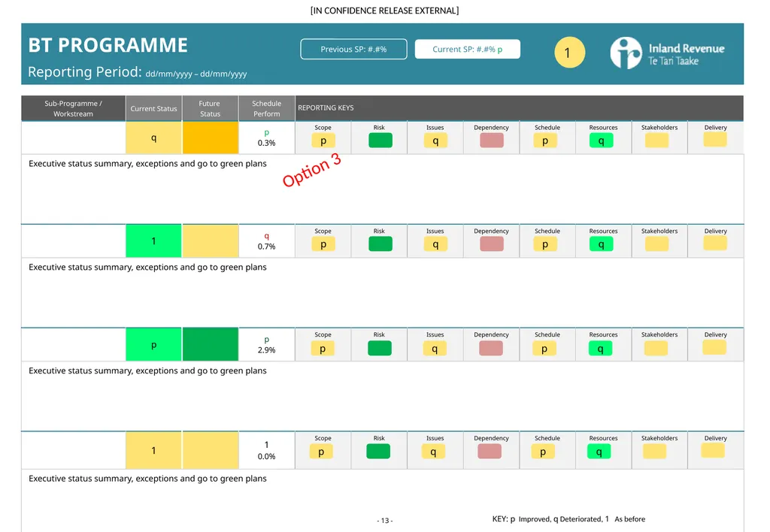The width and height of the screenshot is (770, 532).
Task: Select the green current status cell in the 2.9% row
Action: [153, 345]
